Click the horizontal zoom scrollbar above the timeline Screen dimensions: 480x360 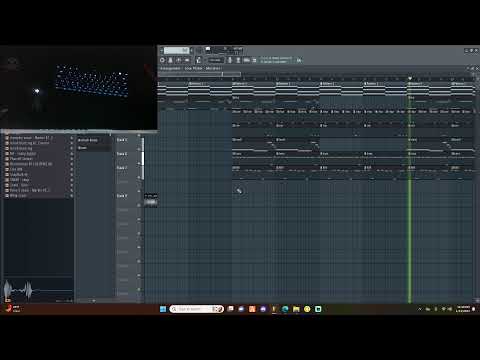[x=199, y=74]
